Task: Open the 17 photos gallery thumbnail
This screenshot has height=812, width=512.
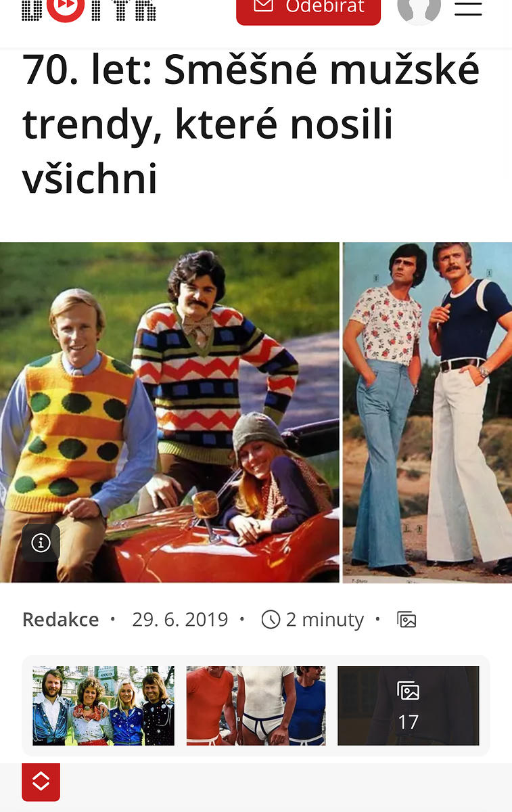Action: tap(409, 706)
